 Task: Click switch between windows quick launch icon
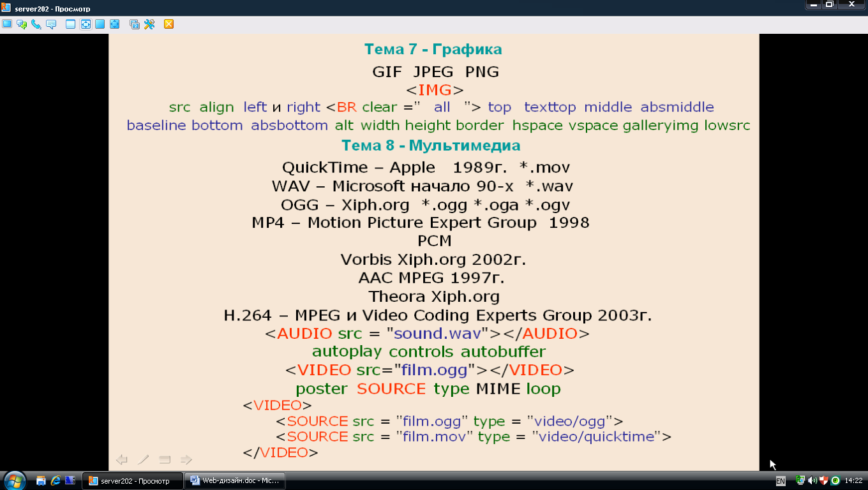70,480
